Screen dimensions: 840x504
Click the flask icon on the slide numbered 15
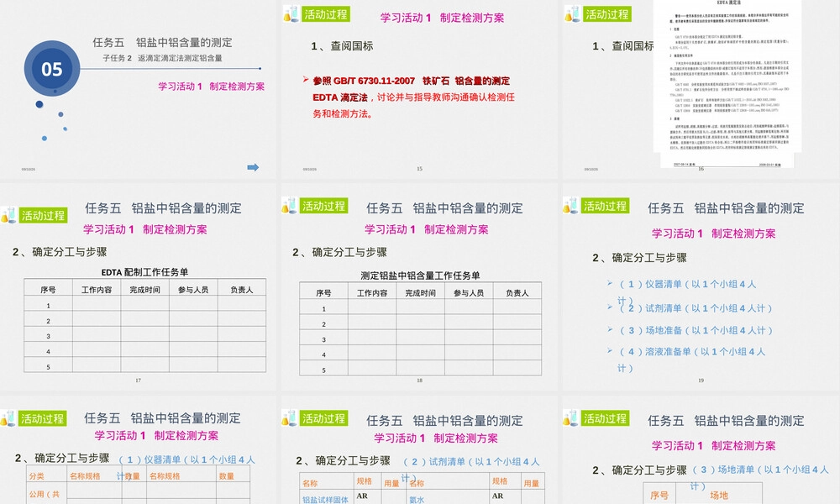pos(291,14)
